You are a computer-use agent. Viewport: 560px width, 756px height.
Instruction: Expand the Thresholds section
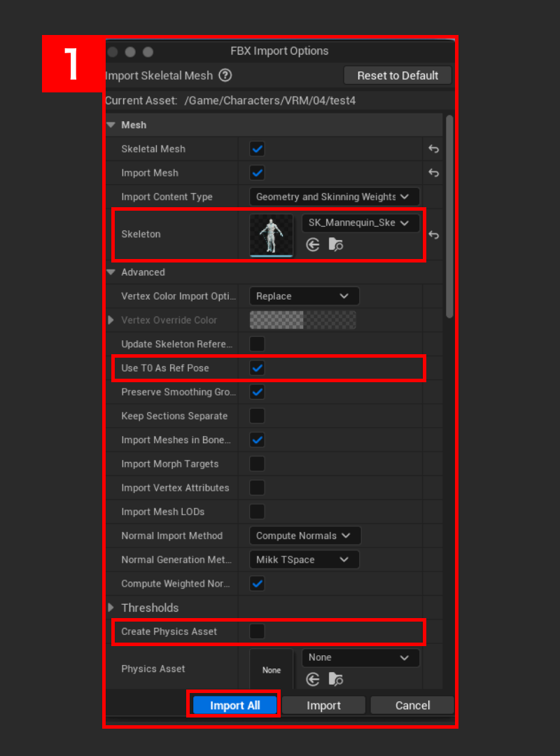point(110,608)
